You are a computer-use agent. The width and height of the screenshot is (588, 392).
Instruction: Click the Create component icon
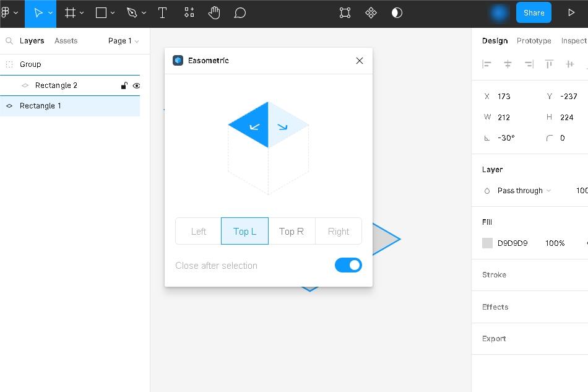pyautogui.click(x=371, y=13)
